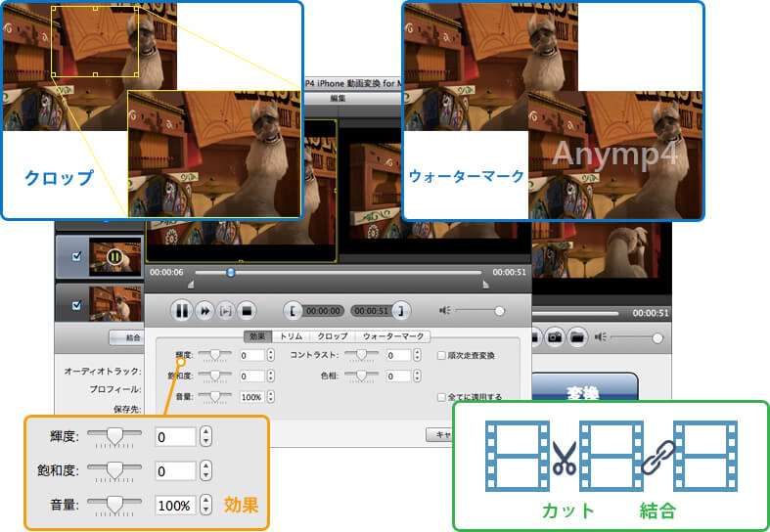Click the next frame step button
Viewport: 770px width, 532px height.
click(225, 311)
